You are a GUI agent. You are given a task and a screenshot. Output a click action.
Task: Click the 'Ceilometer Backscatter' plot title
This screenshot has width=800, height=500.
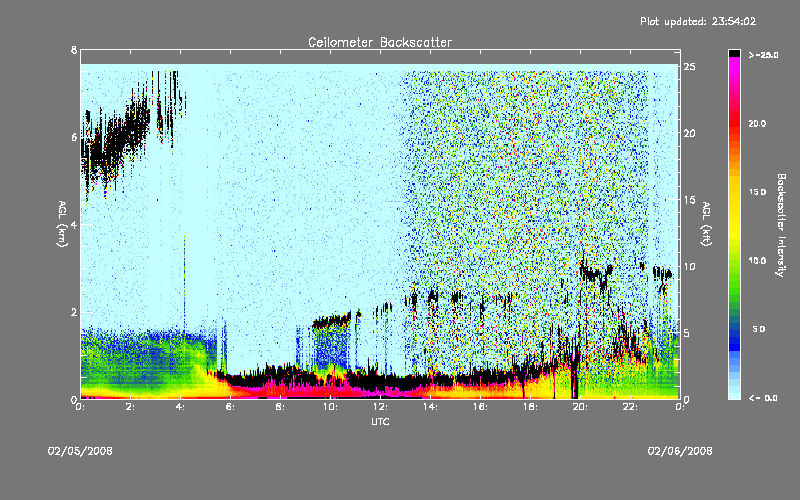pyautogui.click(x=380, y=42)
